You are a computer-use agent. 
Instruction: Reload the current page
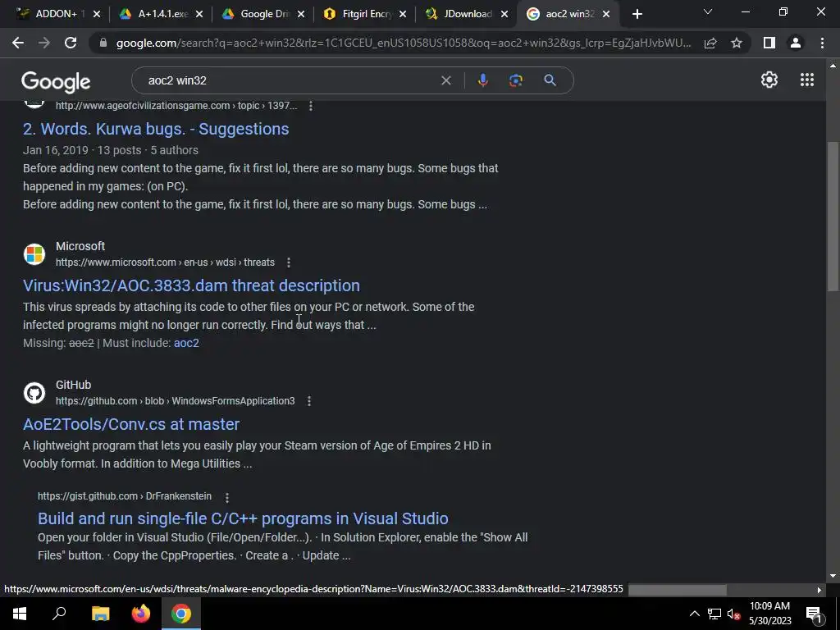click(71, 43)
